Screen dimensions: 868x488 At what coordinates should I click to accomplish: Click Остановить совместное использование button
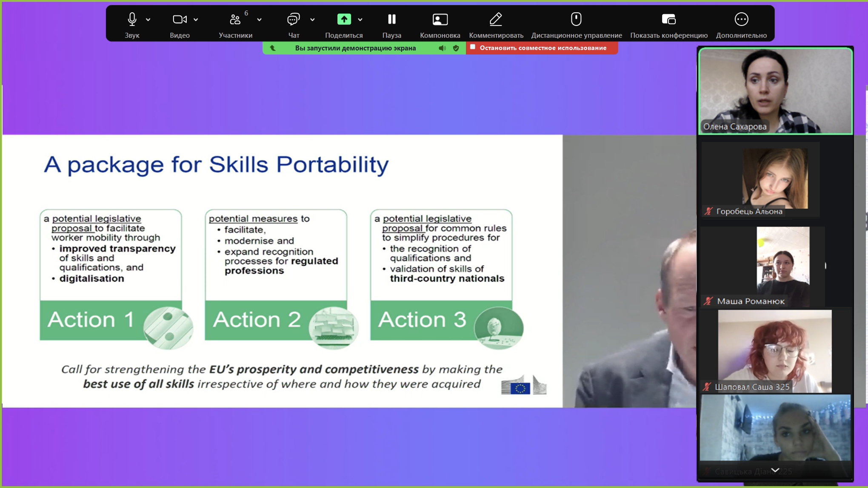pyautogui.click(x=542, y=48)
